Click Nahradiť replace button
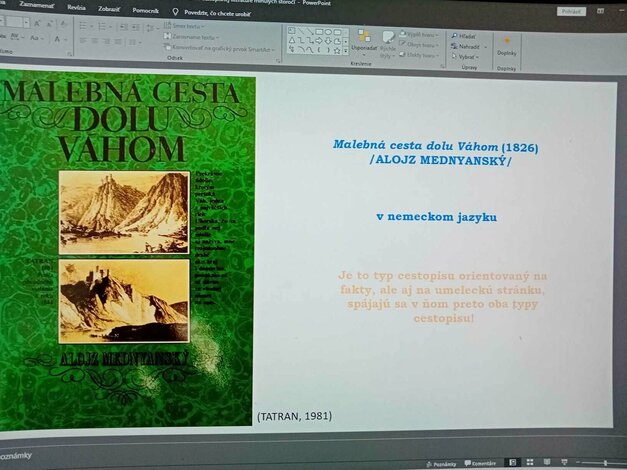This screenshot has width=627, height=470. click(x=469, y=47)
